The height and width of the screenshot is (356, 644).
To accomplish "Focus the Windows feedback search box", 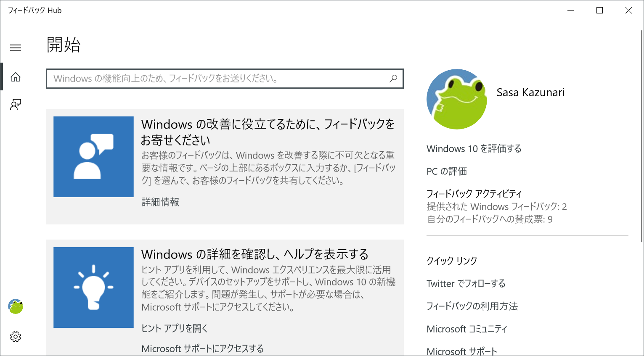I will (x=225, y=79).
